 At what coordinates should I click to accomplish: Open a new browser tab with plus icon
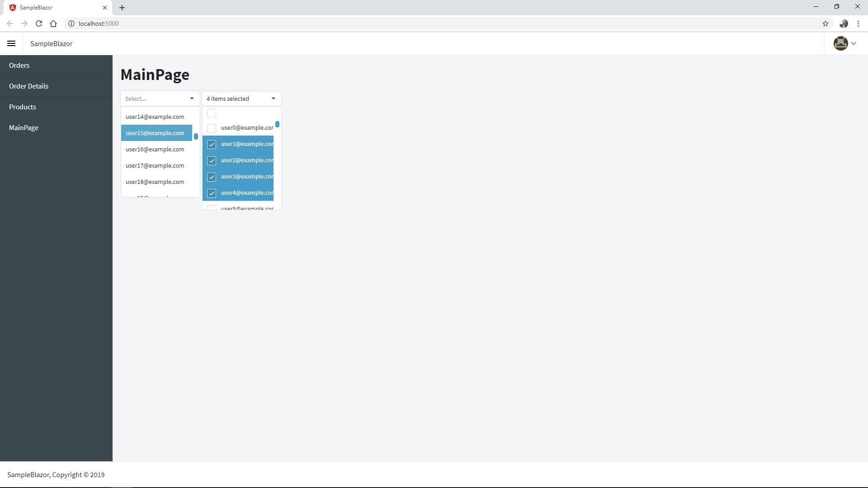pyautogui.click(x=122, y=8)
